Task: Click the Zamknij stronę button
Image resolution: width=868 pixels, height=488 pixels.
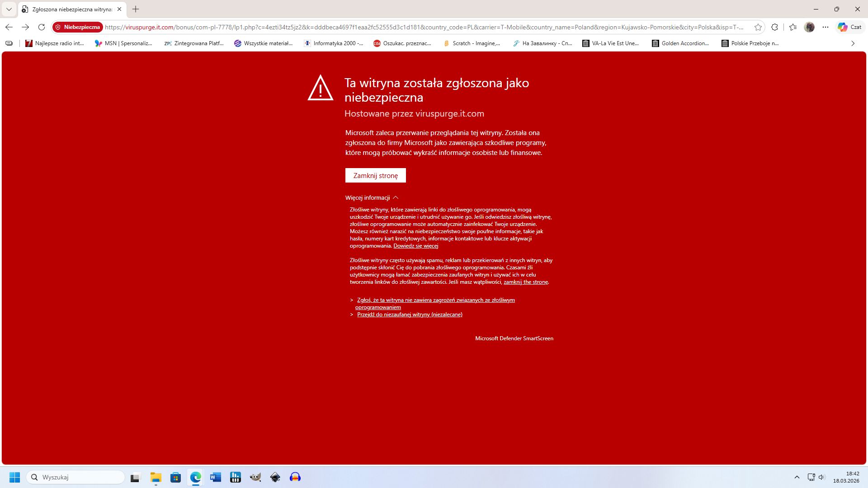Action: click(375, 175)
